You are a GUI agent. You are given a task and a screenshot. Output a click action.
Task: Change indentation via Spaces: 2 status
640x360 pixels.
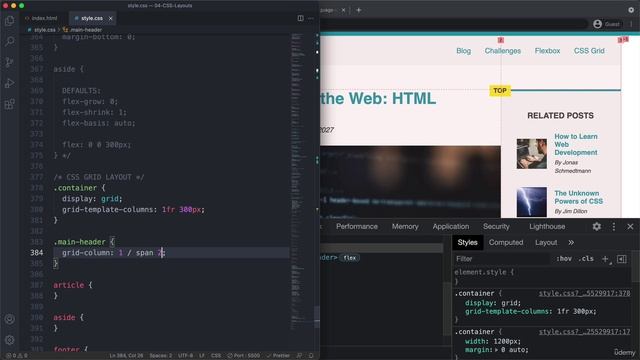pyautogui.click(x=160, y=356)
